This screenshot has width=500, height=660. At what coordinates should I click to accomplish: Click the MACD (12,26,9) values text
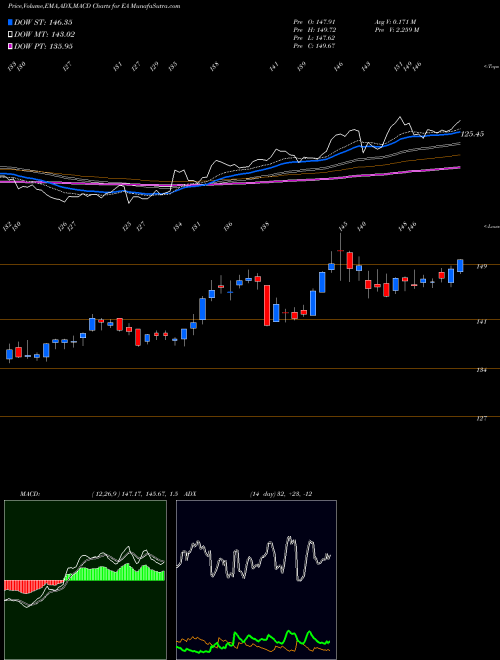(136, 494)
